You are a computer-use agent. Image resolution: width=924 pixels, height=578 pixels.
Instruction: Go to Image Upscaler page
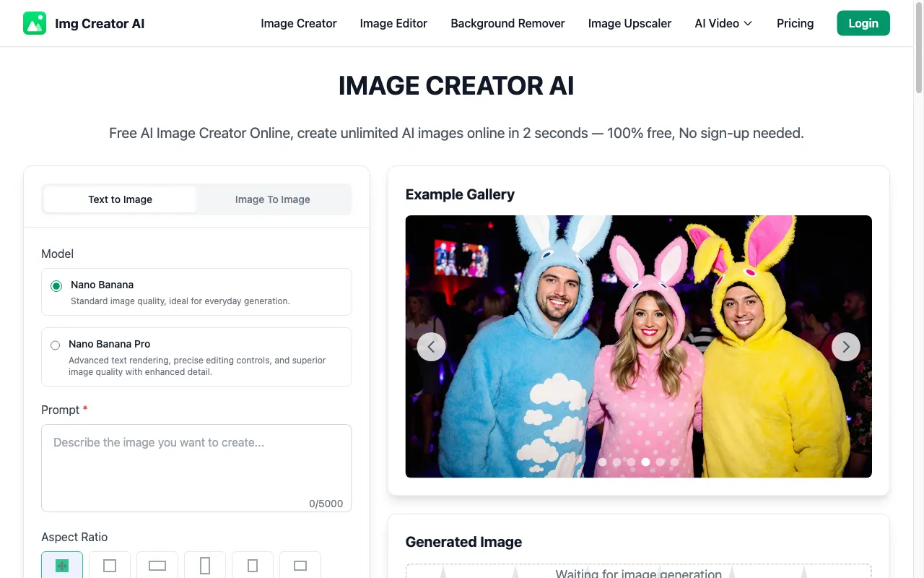click(x=629, y=23)
